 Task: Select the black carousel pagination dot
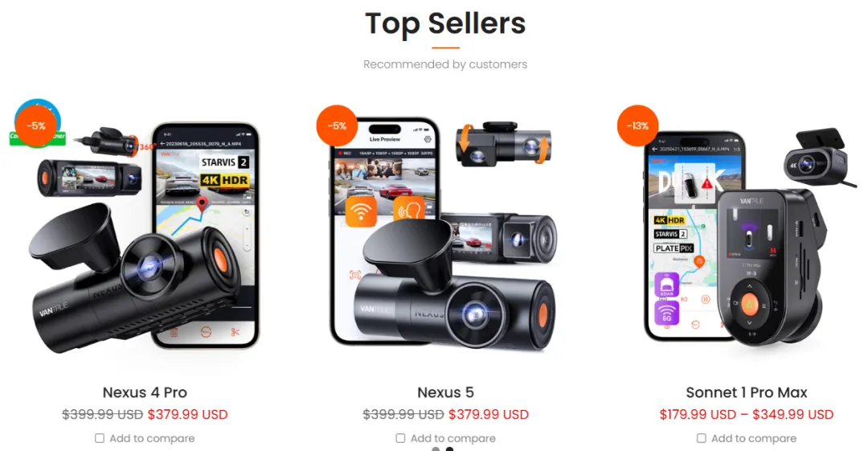click(x=449, y=449)
